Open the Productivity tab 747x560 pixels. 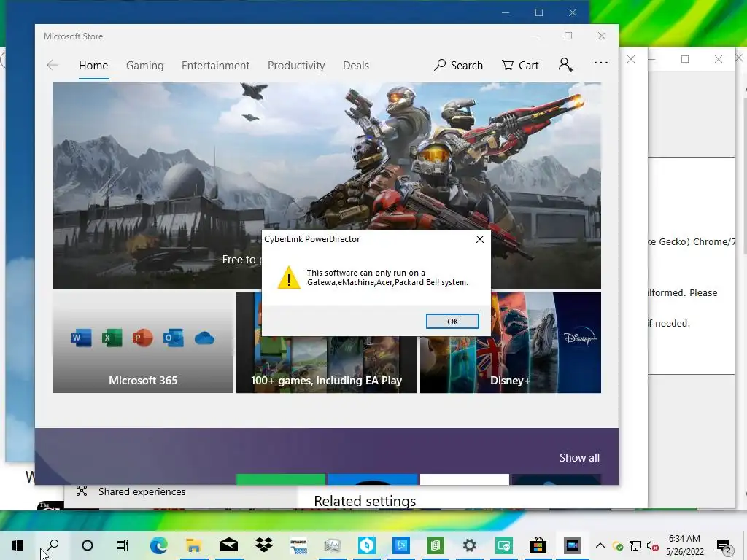[x=296, y=65]
